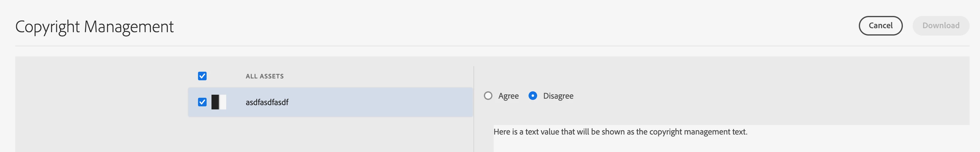Screen dimensions: 980x152
Task: Click empty space in highlighted asset row
Action: coord(380,102)
